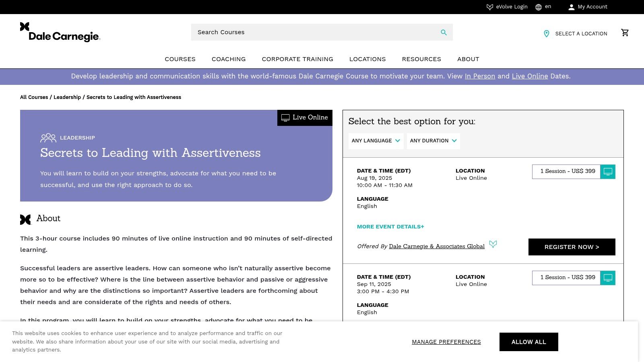This screenshot has width=644, height=362.
Task: Expand More Event Details for Aug 19
Action: coord(390,227)
